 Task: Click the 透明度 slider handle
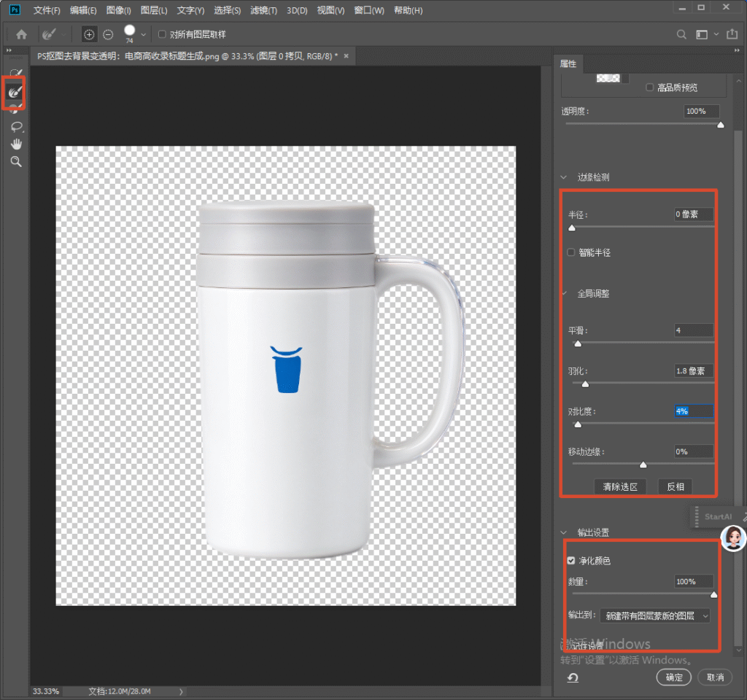(721, 125)
